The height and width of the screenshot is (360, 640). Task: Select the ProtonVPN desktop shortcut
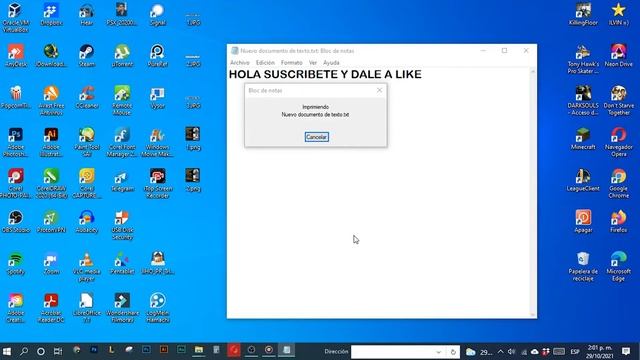[x=51, y=222]
